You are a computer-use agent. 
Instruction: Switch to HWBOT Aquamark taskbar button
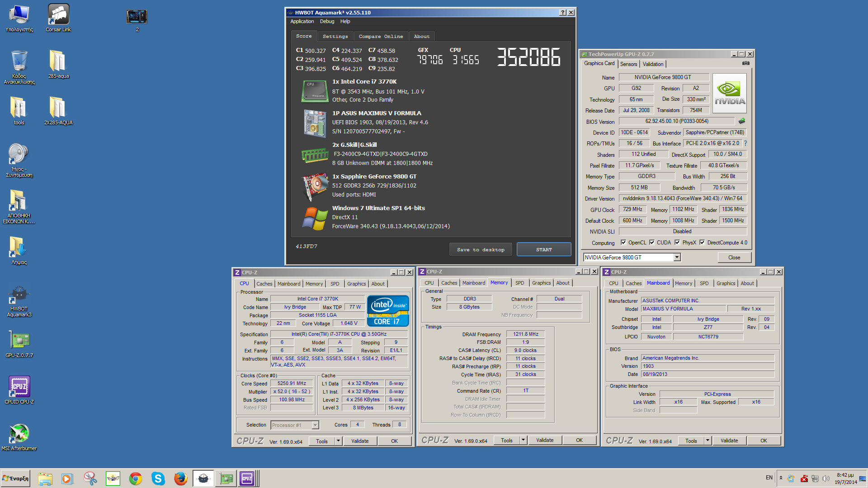click(203, 479)
